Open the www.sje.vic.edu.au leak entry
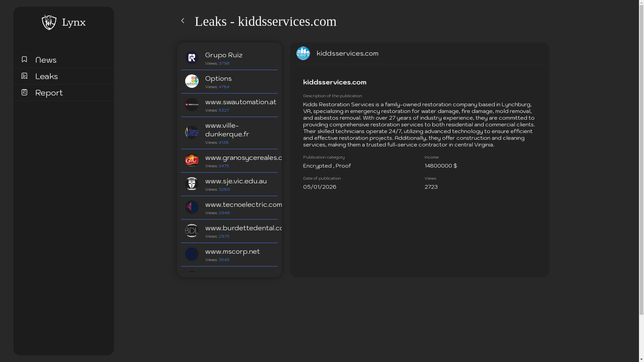Image resolution: width=644 pixels, height=362 pixels. [x=236, y=181]
